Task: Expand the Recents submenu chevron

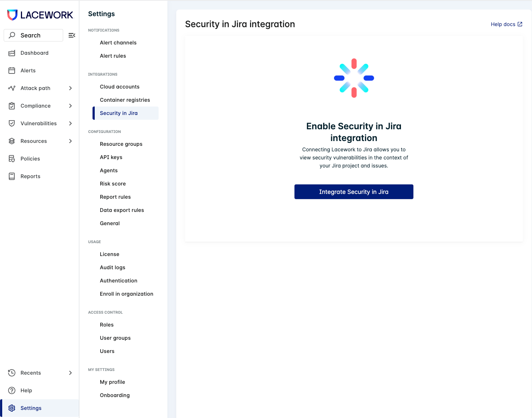Action: (x=70, y=373)
